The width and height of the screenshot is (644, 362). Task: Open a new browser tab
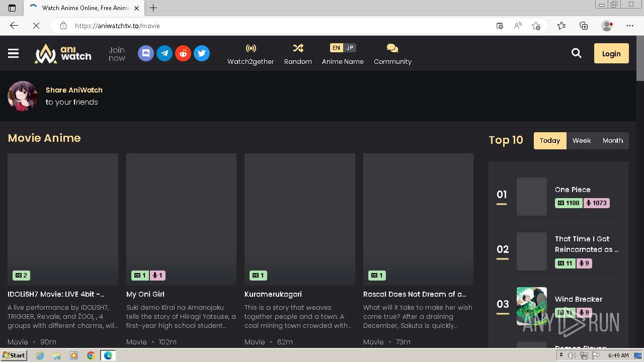(x=153, y=8)
